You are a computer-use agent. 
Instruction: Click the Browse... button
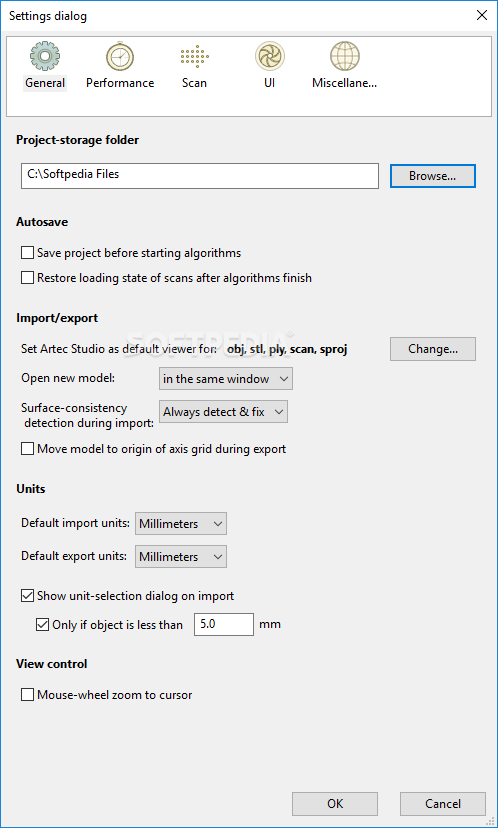[433, 176]
